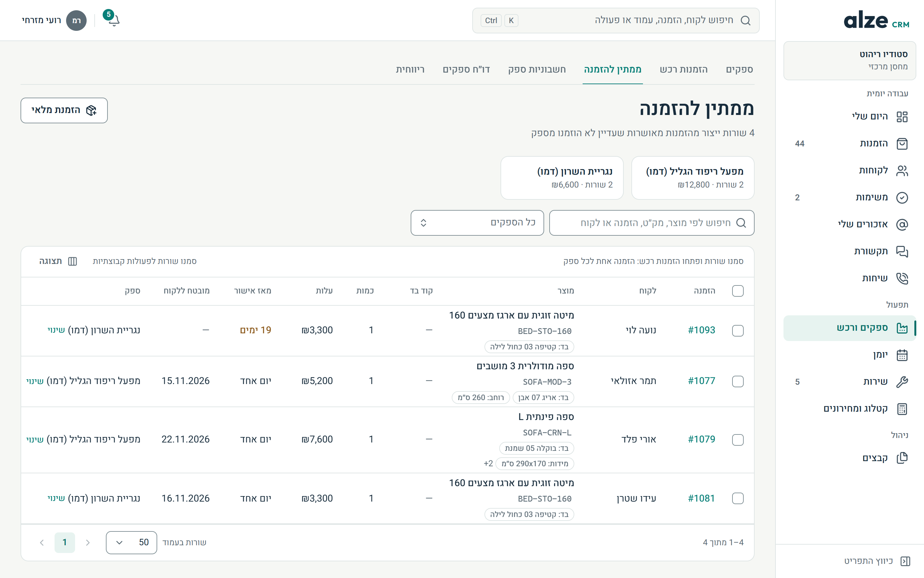Select checkbox for order #1079
The height and width of the screenshot is (578, 924).
pyautogui.click(x=738, y=440)
